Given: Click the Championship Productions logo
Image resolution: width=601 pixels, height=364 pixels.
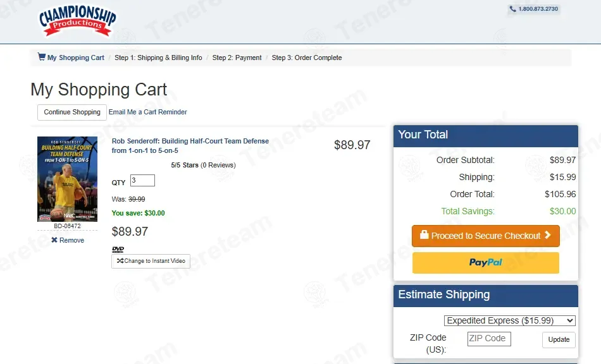Looking at the screenshot, I should [77, 21].
